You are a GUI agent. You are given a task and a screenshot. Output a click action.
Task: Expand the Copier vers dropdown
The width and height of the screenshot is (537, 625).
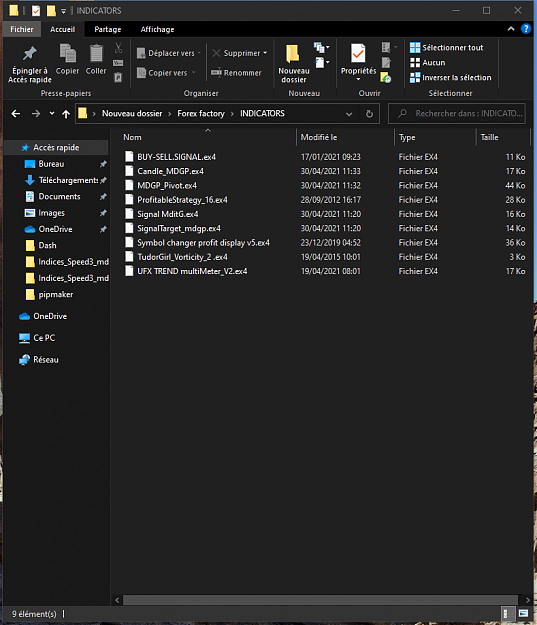click(194, 73)
